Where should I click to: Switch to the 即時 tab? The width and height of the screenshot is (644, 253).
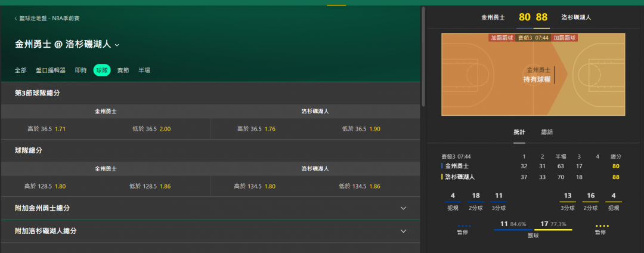pyautogui.click(x=80, y=70)
